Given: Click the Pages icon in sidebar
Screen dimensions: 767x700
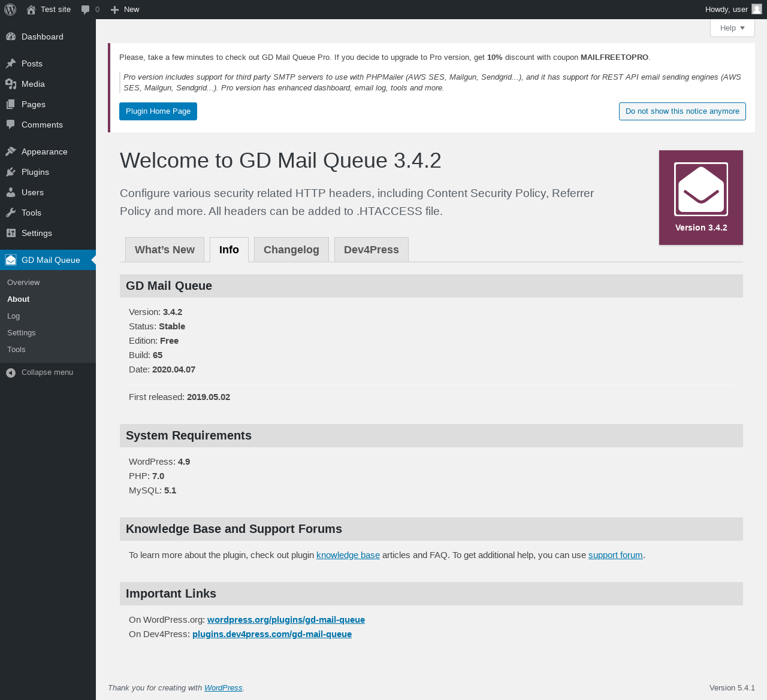Looking at the screenshot, I should [11, 104].
